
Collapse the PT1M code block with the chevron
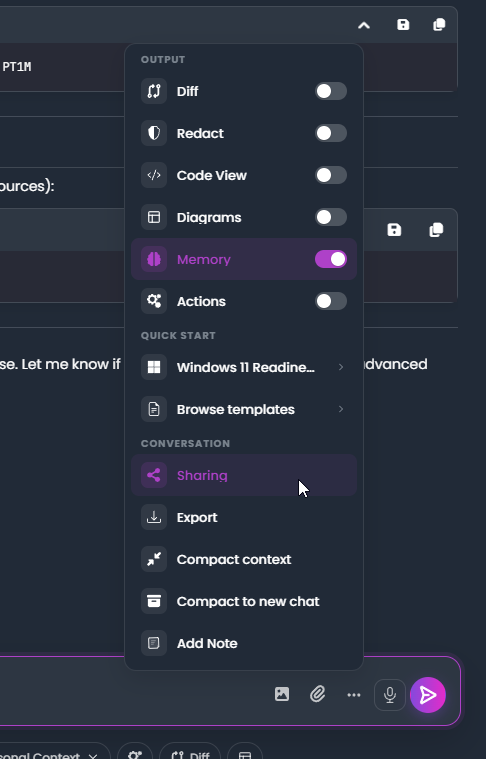coord(364,25)
